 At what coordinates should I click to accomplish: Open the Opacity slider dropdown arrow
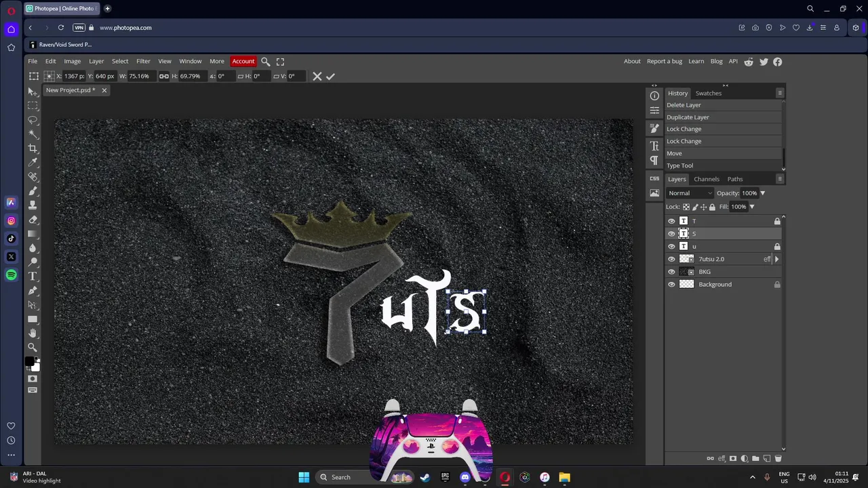point(762,193)
